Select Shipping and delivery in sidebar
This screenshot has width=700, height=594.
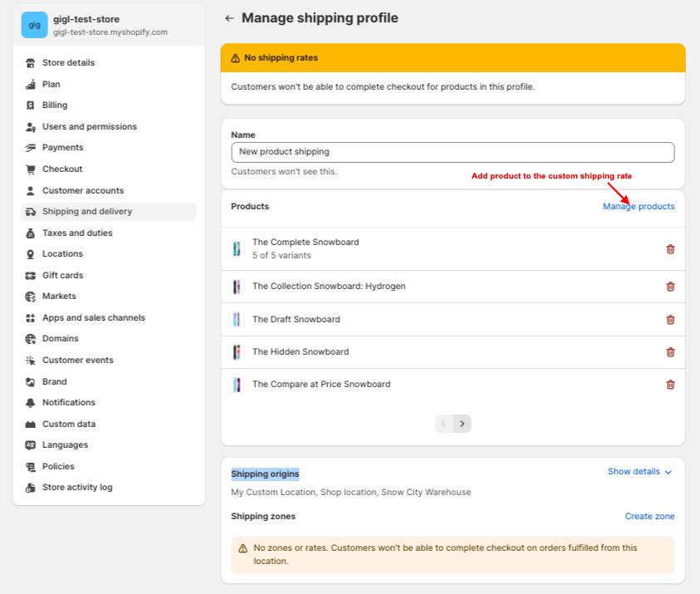click(87, 212)
